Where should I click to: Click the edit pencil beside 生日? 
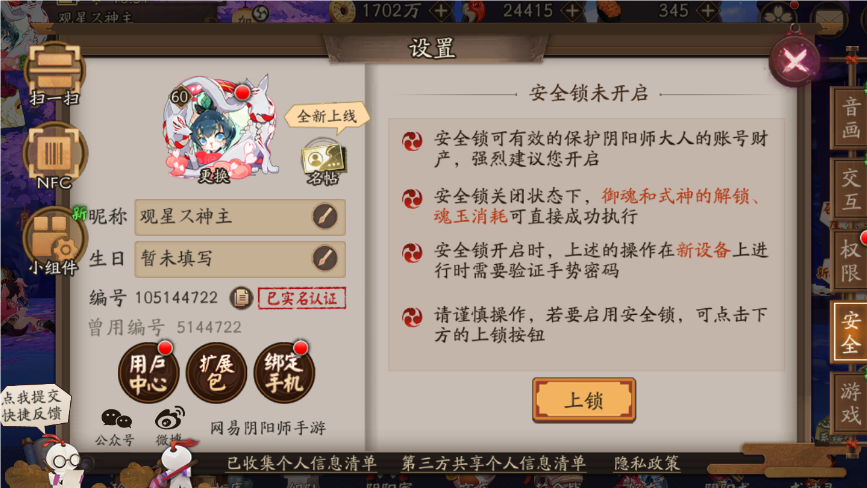click(x=325, y=258)
